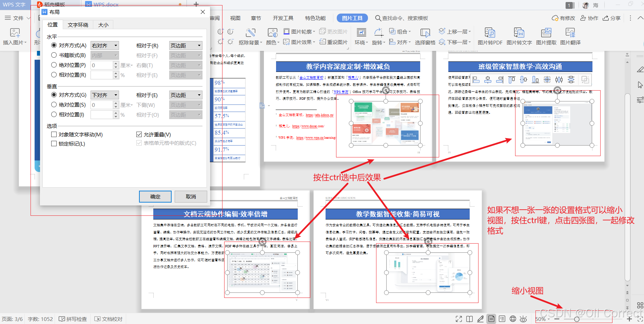Click the 分享 share button
Image resolution: width=644 pixels, height=324 pixels.
click(611, 18)
